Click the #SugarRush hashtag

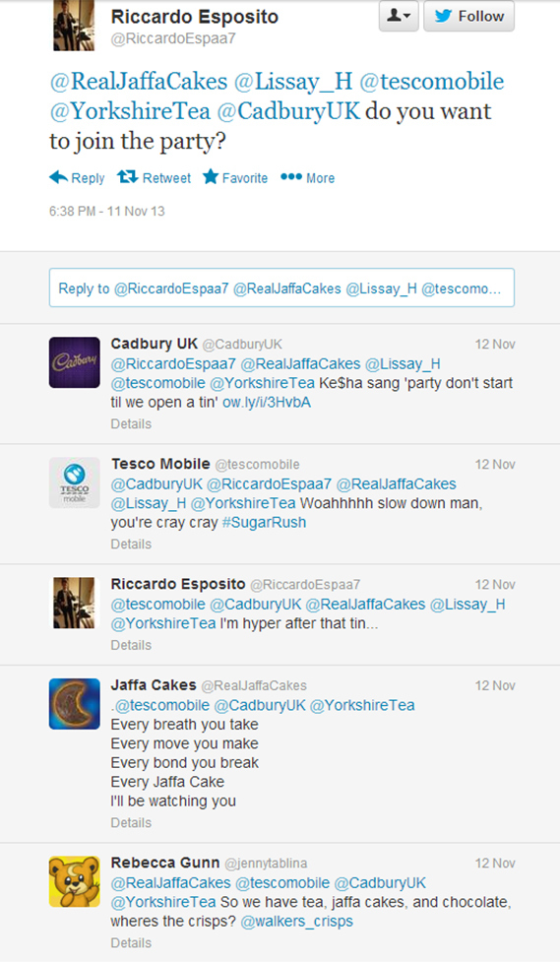pos(264,523)
